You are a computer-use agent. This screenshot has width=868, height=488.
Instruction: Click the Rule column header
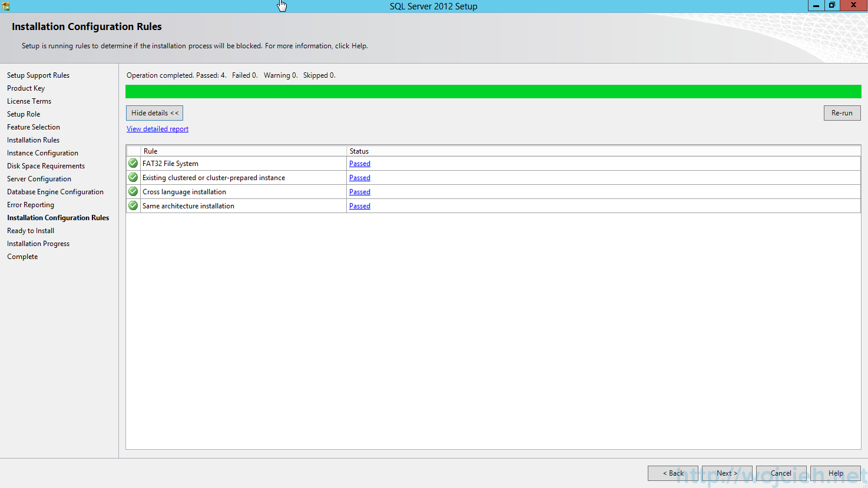243,151
